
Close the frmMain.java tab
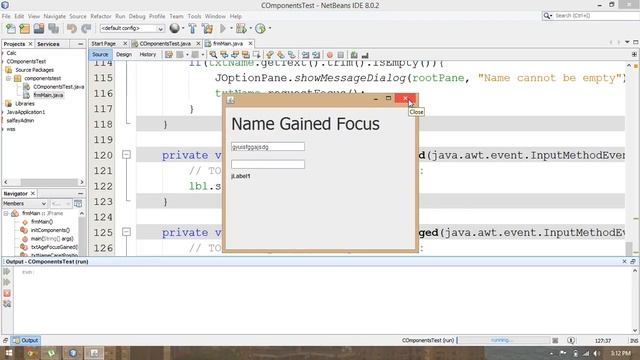pos(250,43)
